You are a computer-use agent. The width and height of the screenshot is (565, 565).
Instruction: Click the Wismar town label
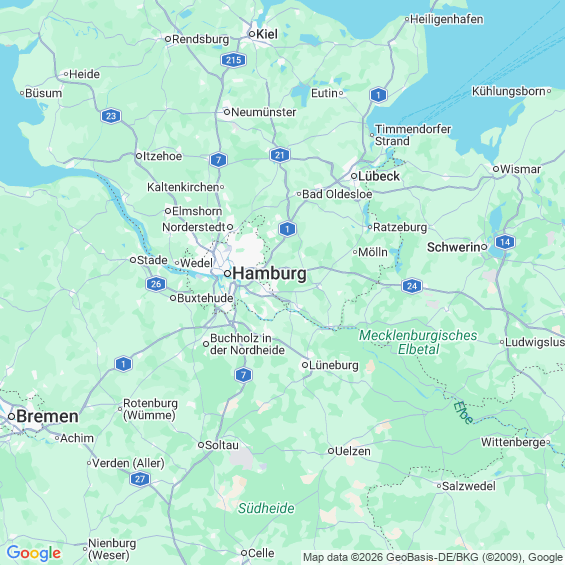pos(520,169)
